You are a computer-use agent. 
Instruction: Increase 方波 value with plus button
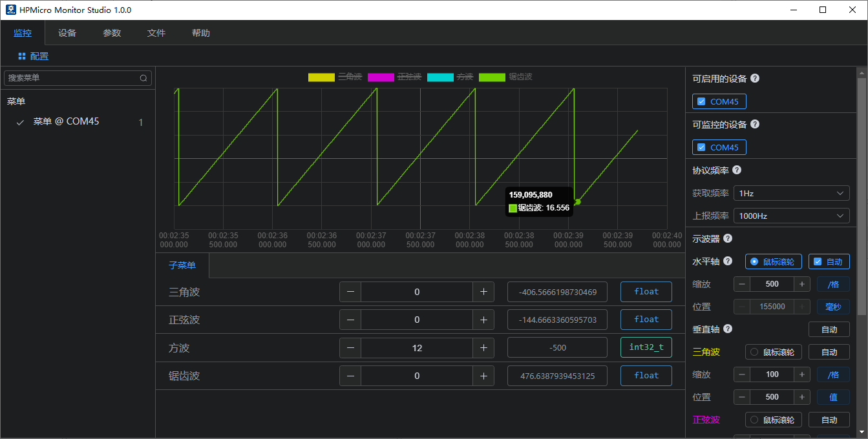483,348
